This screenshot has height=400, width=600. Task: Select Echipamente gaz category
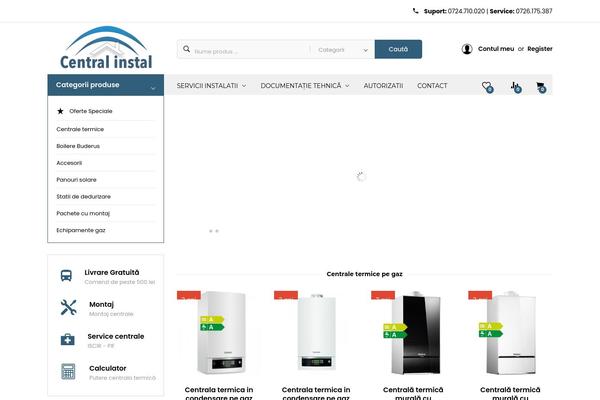(81, 230)
